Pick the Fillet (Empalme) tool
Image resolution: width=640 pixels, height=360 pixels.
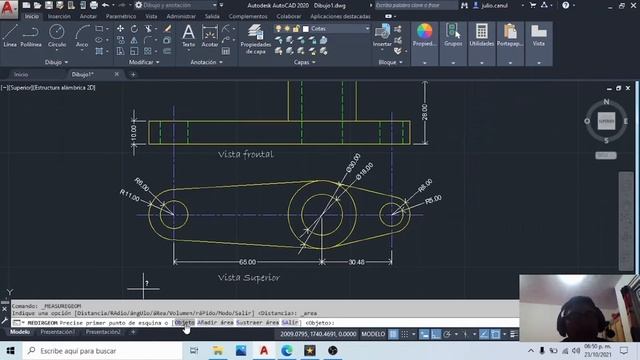point(148,40)
